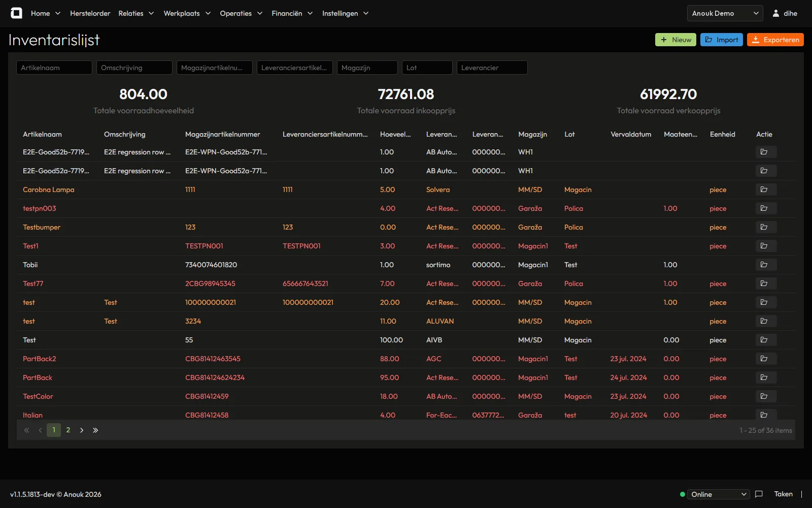This screenshot has height=508, width=812.
Task: Expand the Instellingen menu
Action: (345, 13)
